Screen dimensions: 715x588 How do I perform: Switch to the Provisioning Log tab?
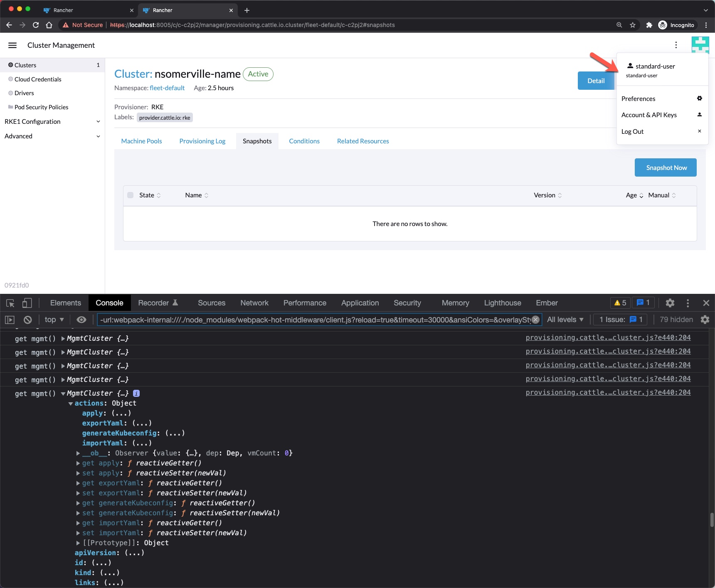tap(202, 141)
